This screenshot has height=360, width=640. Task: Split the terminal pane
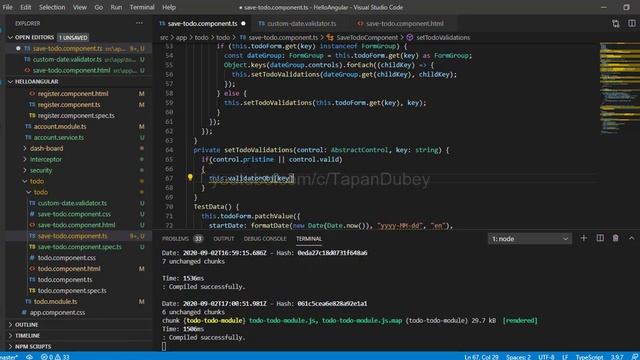[x=600, y=238]
